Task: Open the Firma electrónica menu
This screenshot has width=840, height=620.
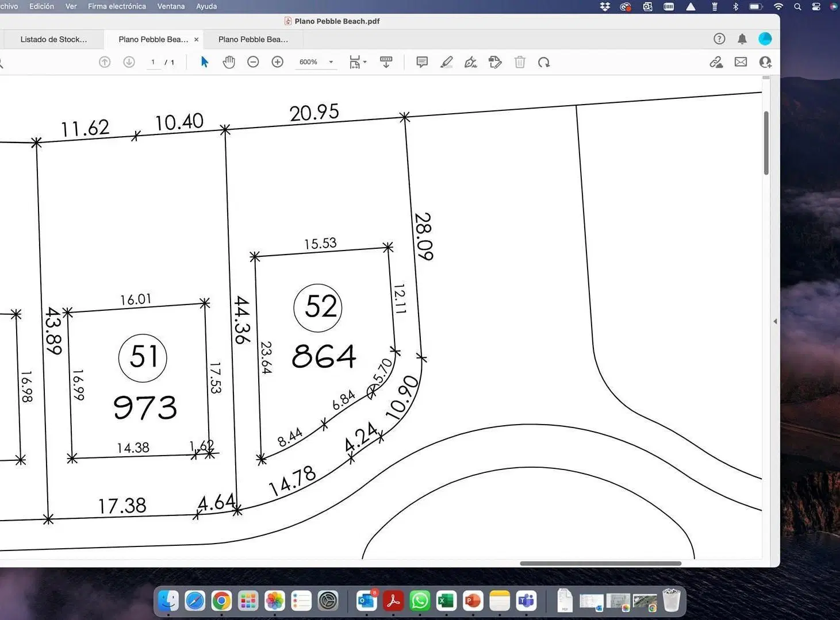Action: coord(117,6)
